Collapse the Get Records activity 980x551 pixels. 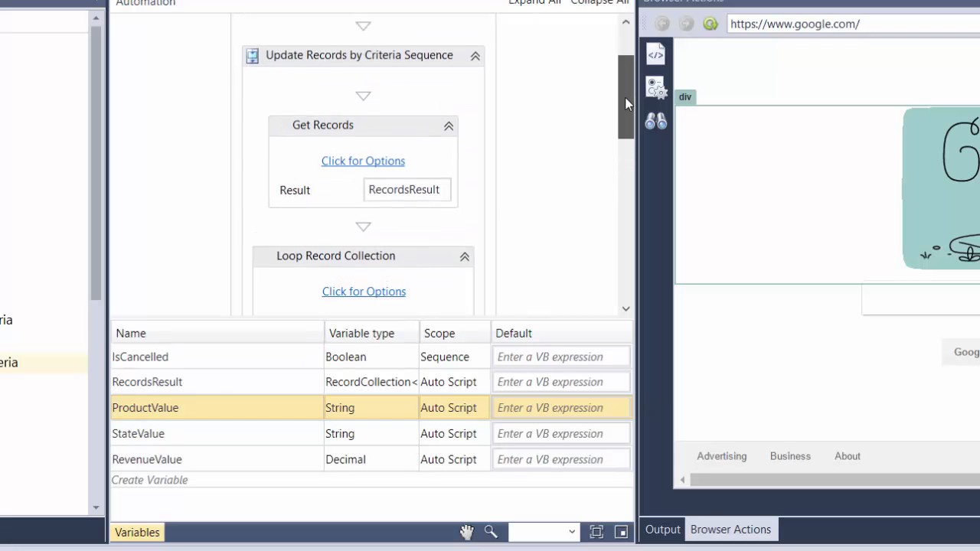(x=449, y=126)
